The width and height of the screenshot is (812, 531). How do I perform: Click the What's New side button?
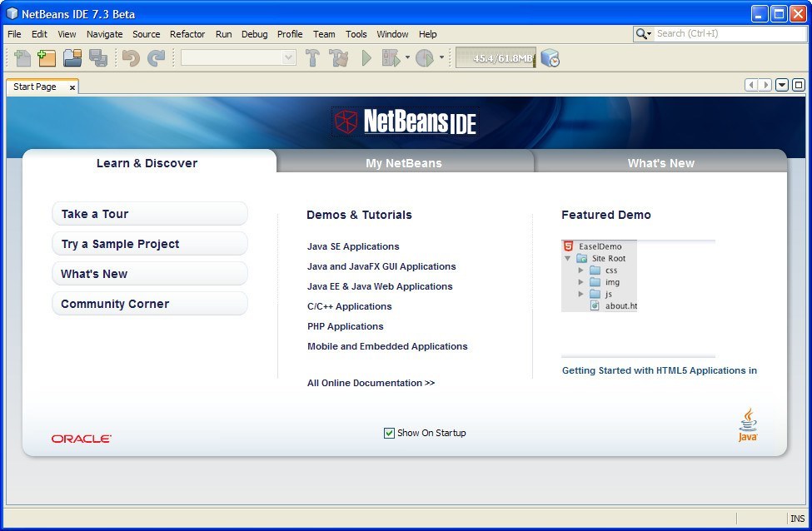[150, 274]
